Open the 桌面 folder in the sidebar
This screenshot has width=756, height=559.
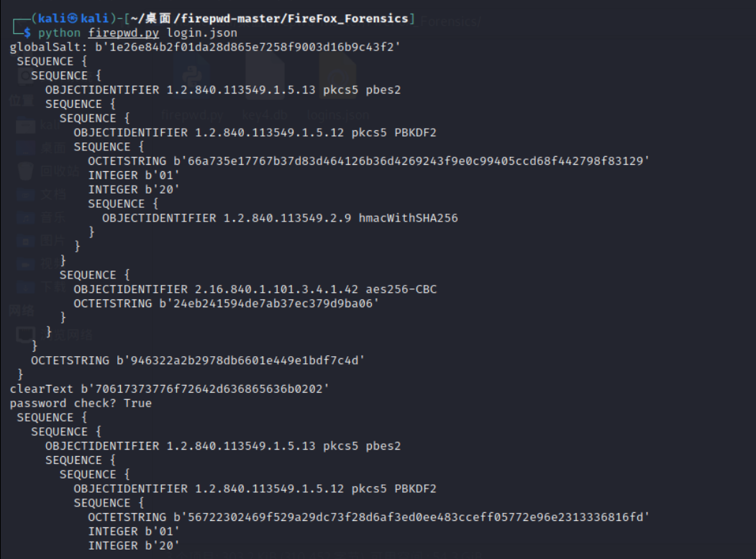click(27, 147)
